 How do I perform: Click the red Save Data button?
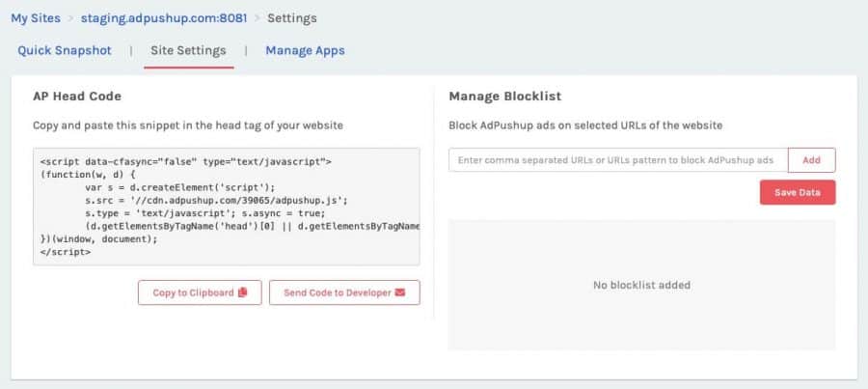point(798,192)
